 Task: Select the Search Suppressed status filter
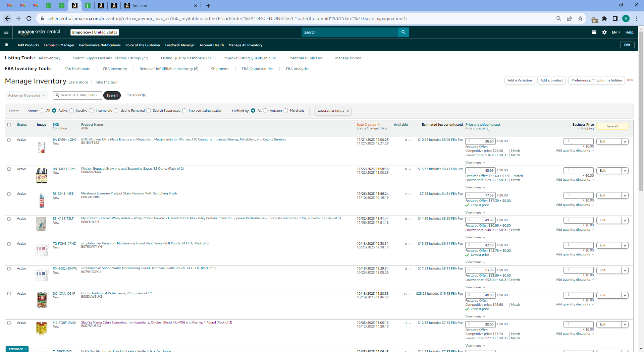[x=149, y=111]
